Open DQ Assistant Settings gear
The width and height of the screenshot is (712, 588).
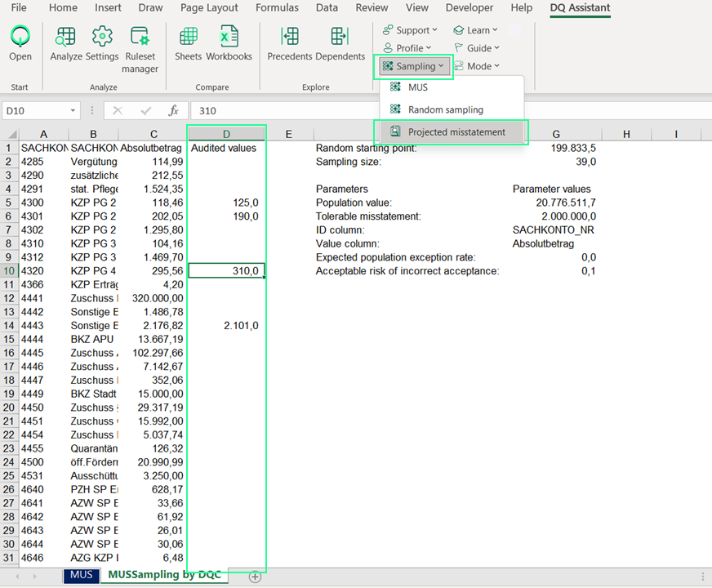pos(102,42)
